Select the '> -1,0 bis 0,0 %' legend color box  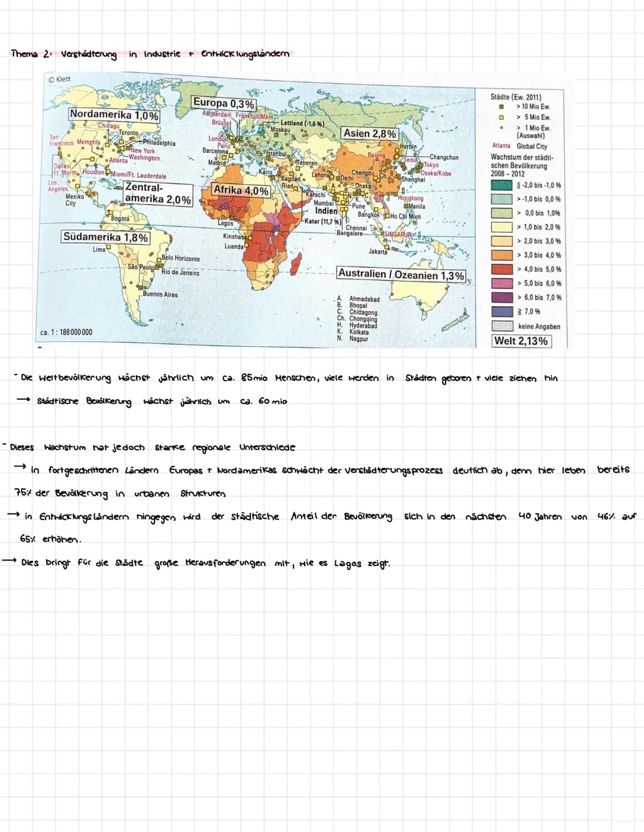pos(501,199)
